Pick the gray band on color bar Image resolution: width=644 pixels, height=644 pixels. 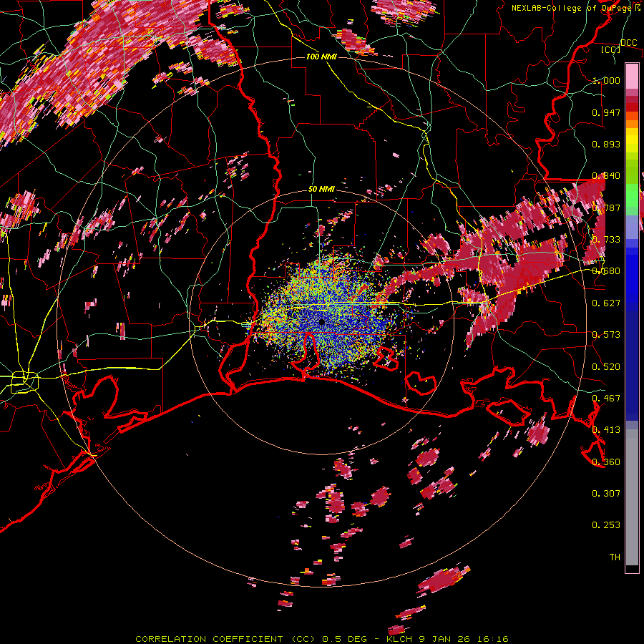(x=632, y=497)
